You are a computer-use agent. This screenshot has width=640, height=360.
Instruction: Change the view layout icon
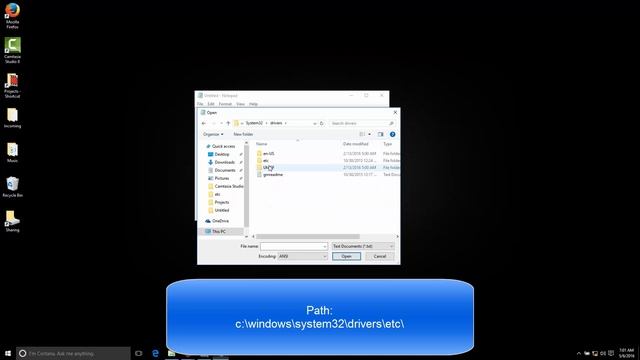tap(362, 134)
